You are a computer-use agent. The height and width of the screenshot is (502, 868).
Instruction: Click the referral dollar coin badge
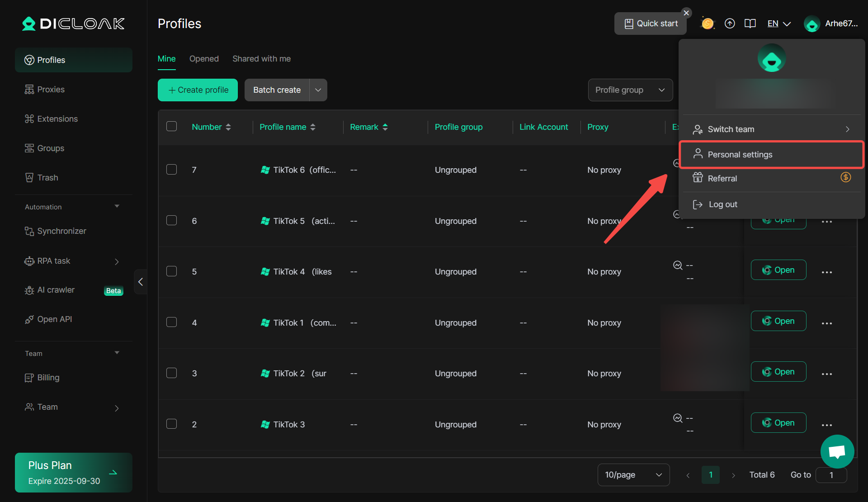tap(845, 177)
